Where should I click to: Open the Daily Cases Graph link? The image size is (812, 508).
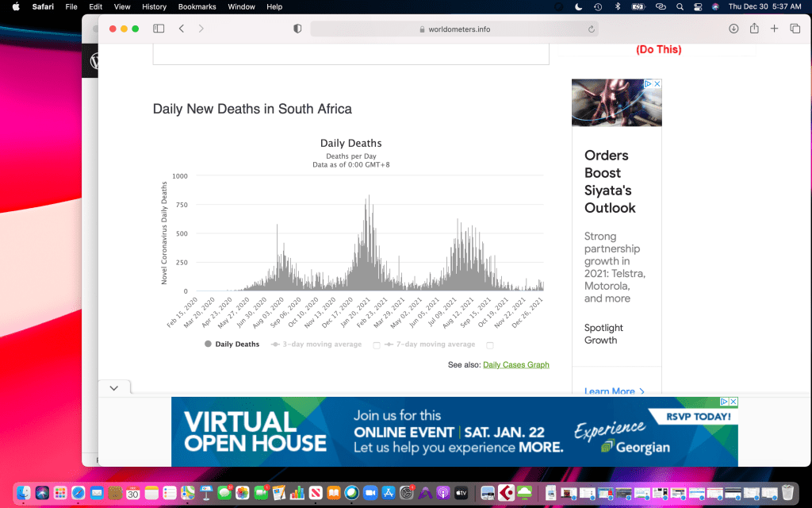(515, 365)
